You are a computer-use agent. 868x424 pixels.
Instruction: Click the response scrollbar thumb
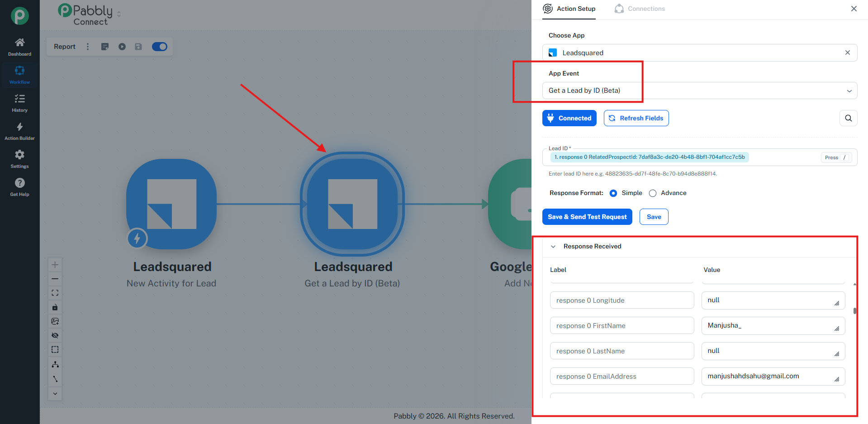[854, 311]
